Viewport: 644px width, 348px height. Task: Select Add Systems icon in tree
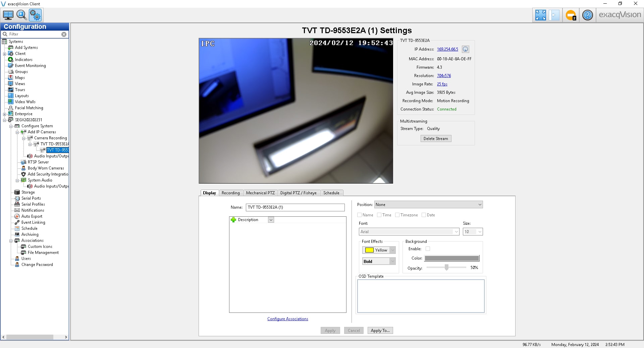point(11,48)
